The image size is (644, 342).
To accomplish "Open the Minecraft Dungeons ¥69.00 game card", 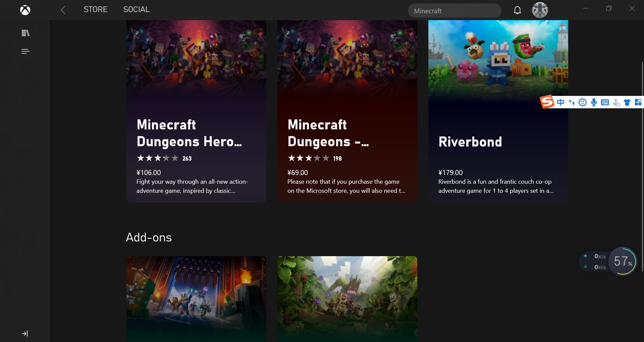I will pyautogui.click(x=347, y=111).
